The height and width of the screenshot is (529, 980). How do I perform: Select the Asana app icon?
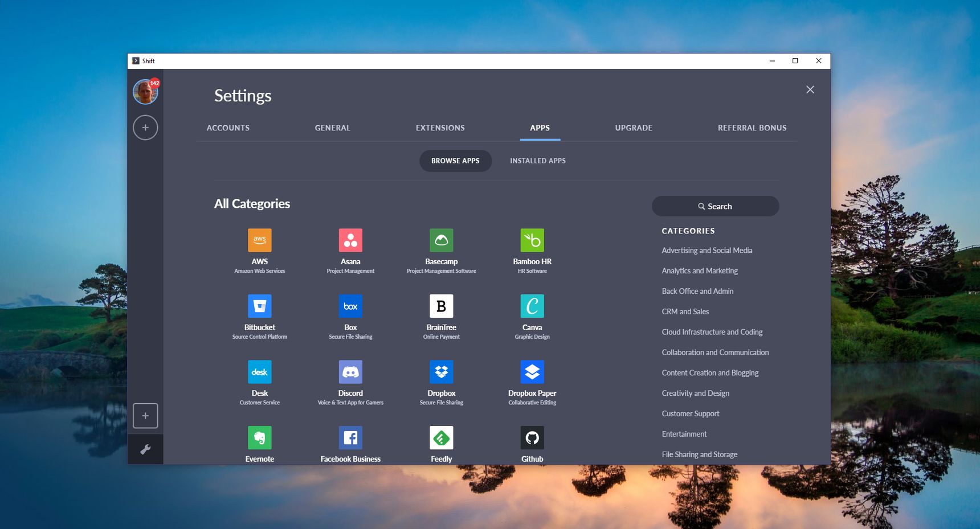(350, 240)
